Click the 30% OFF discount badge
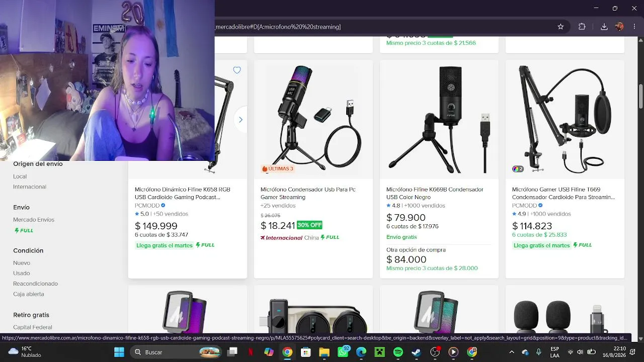The width and height of the screenshot is (644, 362). click(309, 225)
